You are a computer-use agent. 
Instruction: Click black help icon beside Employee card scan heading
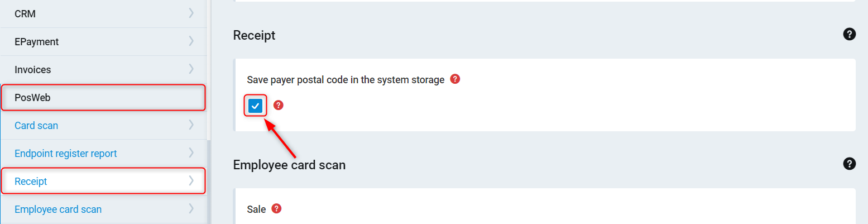click(849, 164)
